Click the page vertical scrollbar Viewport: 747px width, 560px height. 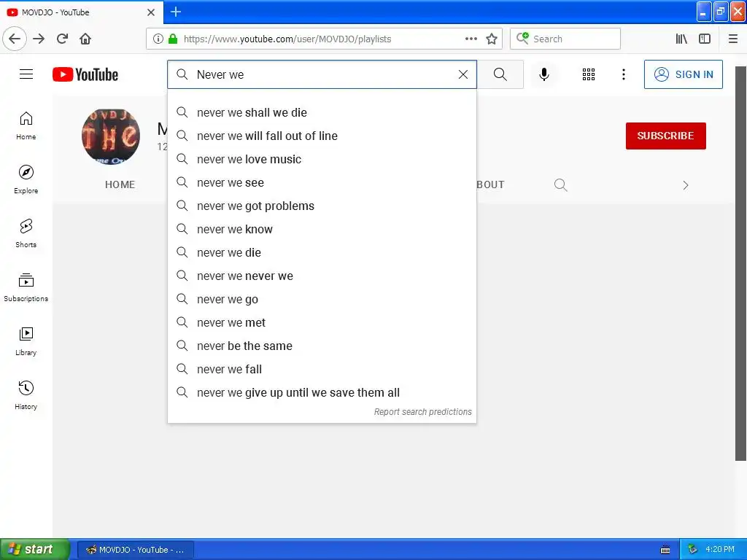click(x=740, y=263)
